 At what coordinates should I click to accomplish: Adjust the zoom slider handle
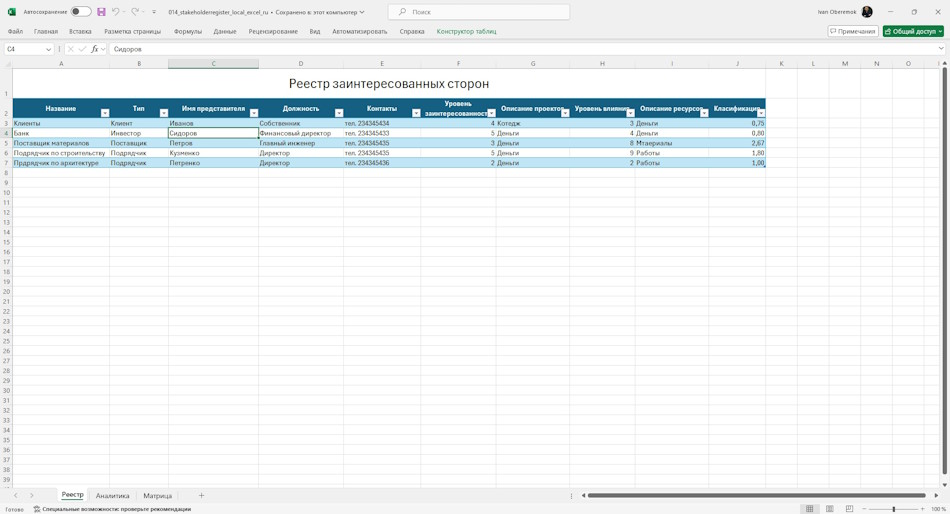(x=894, y=509)
